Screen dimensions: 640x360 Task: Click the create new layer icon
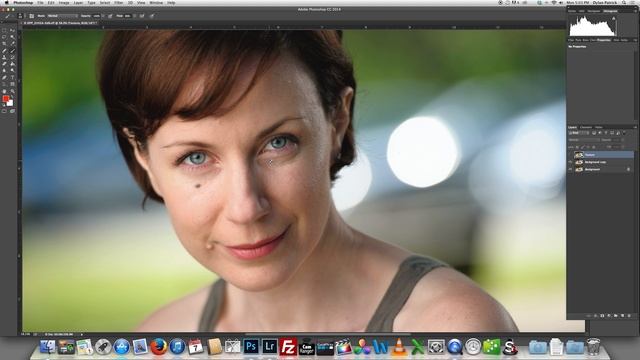coord(622,316)
